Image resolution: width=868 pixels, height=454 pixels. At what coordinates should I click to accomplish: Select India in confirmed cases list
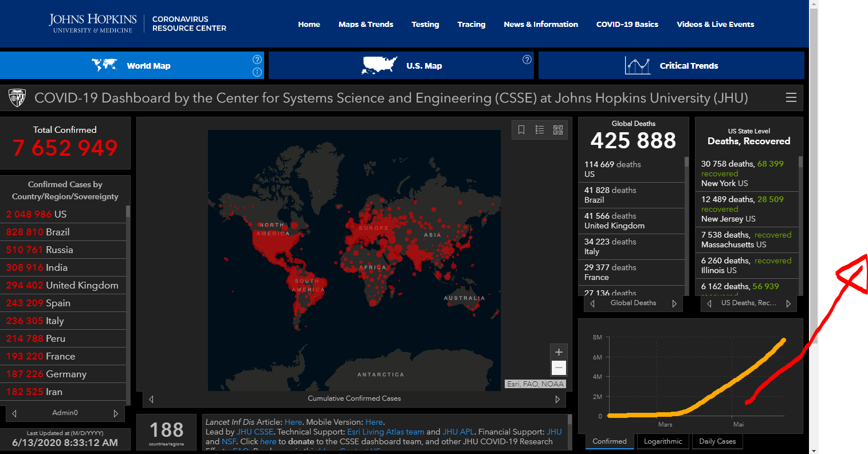(63, 267)
